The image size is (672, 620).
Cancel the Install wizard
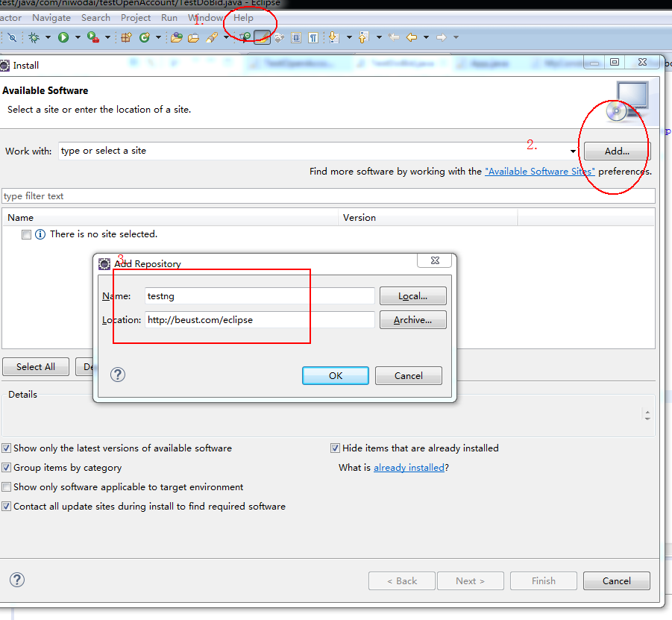coord(617,581)
